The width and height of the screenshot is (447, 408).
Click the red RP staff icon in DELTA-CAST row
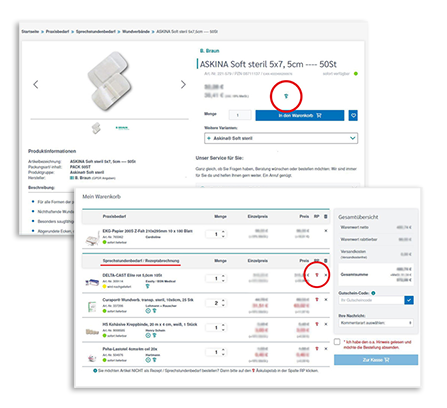pyautogui.click(x=317, y=275)
